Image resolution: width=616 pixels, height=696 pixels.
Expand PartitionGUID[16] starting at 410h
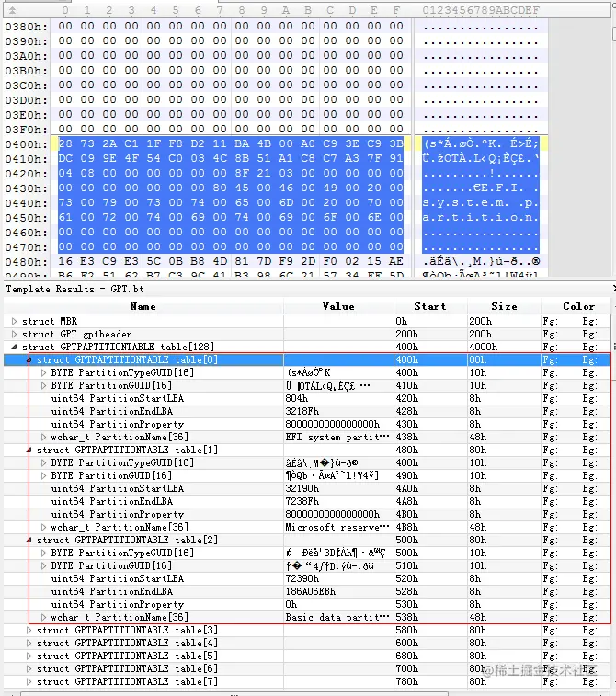43,385
